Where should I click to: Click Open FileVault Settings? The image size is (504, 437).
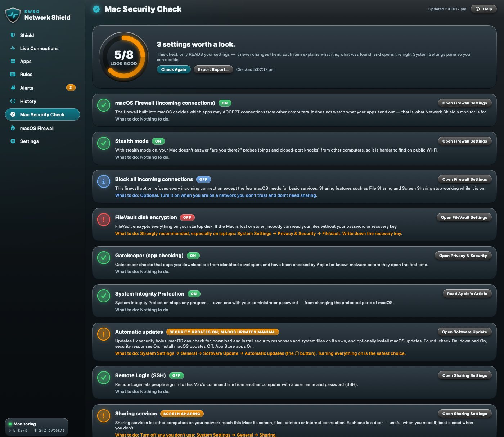click(464, 217)
